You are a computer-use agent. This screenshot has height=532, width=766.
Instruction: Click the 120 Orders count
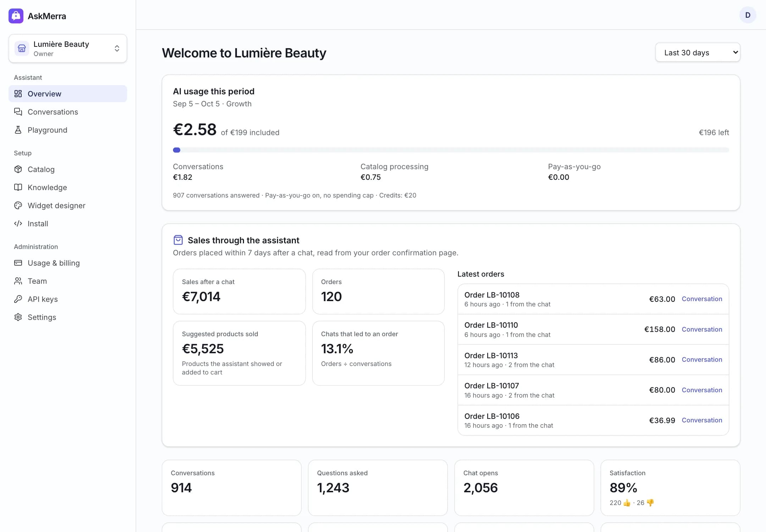coord(331,297)
